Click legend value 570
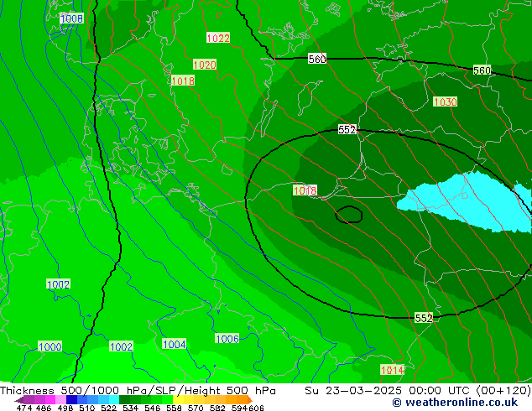This screenshot has width=532, height=411. [196, 408]
